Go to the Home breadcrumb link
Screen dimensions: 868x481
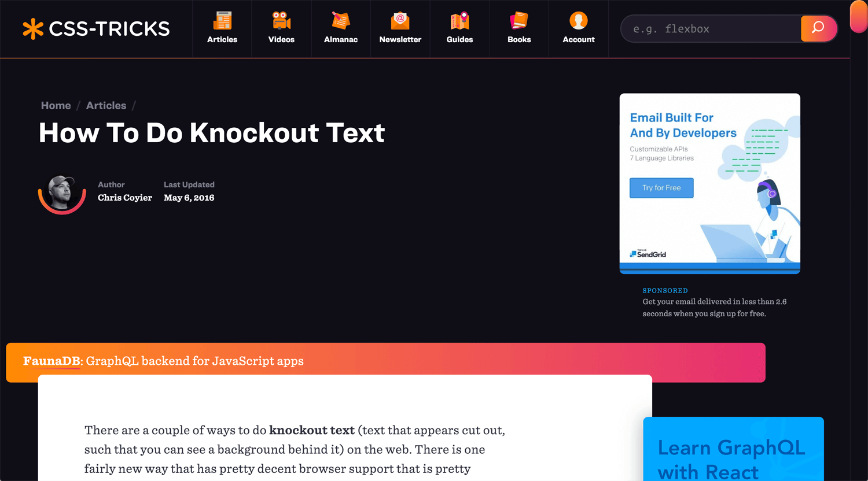click(56, 105)
